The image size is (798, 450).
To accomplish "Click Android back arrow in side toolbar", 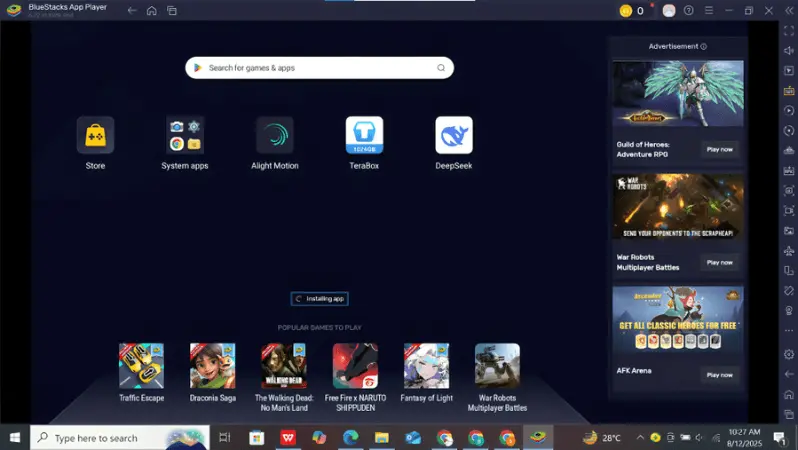I will [x=789, y=374].
